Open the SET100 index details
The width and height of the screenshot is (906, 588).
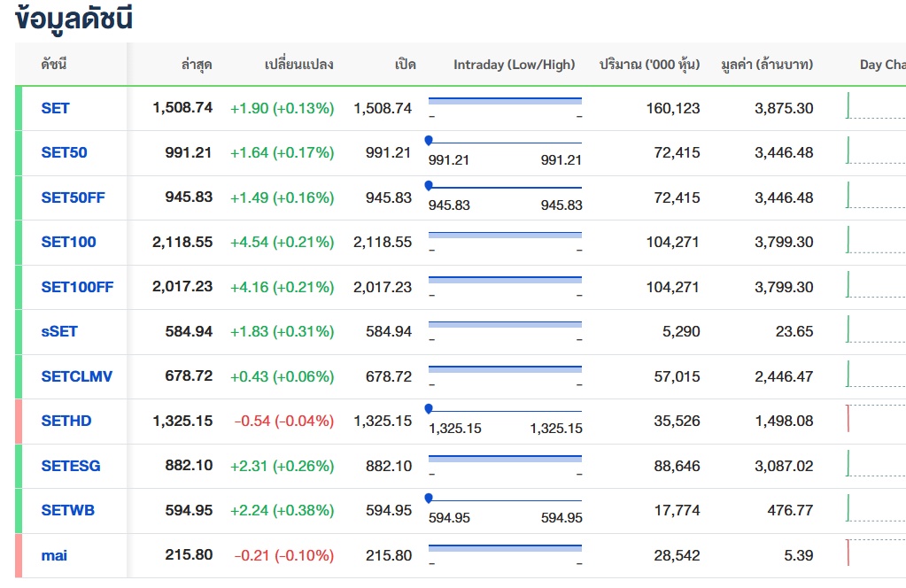(x=68, y=242)
